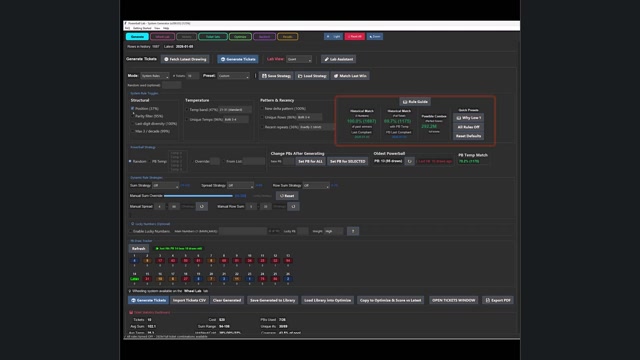Open the Optimize tab

point(240,37)
